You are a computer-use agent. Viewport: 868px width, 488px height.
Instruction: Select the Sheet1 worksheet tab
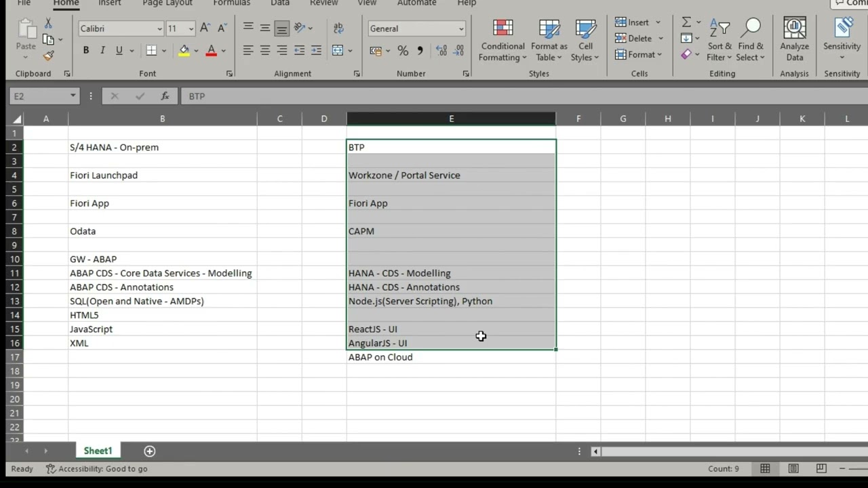point(98,451)
